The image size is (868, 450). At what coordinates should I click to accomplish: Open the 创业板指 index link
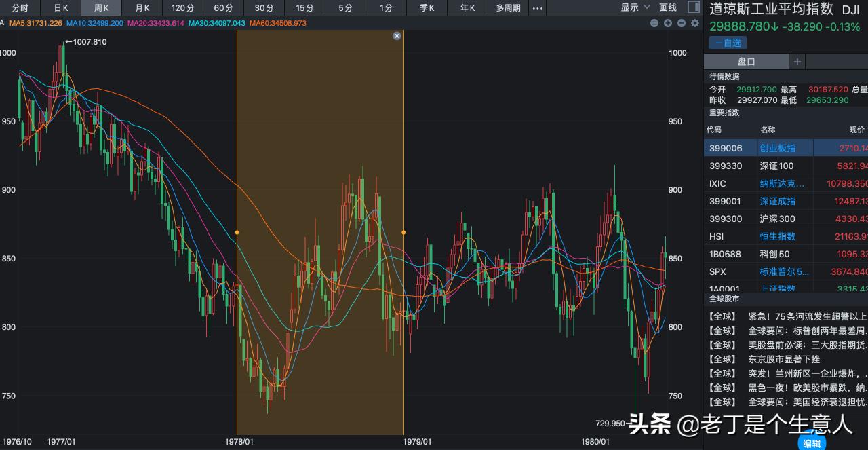pyautogui.click(x=777, y=148)
